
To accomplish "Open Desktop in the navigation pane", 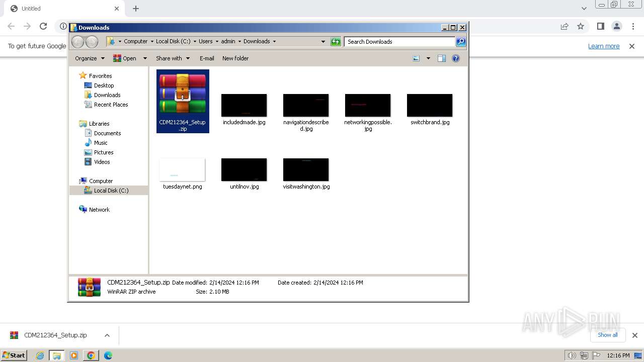I will pyautogui.click(x=104, y=85).
